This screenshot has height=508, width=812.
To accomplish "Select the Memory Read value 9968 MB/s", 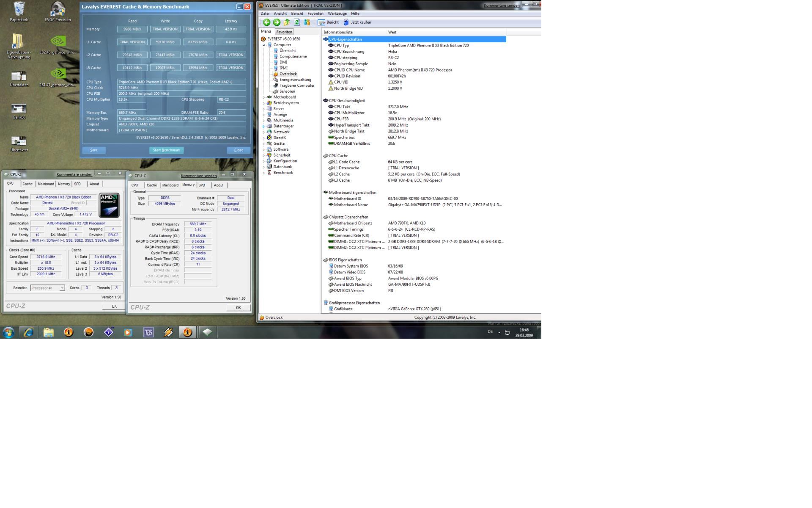I will coord(132,29).
